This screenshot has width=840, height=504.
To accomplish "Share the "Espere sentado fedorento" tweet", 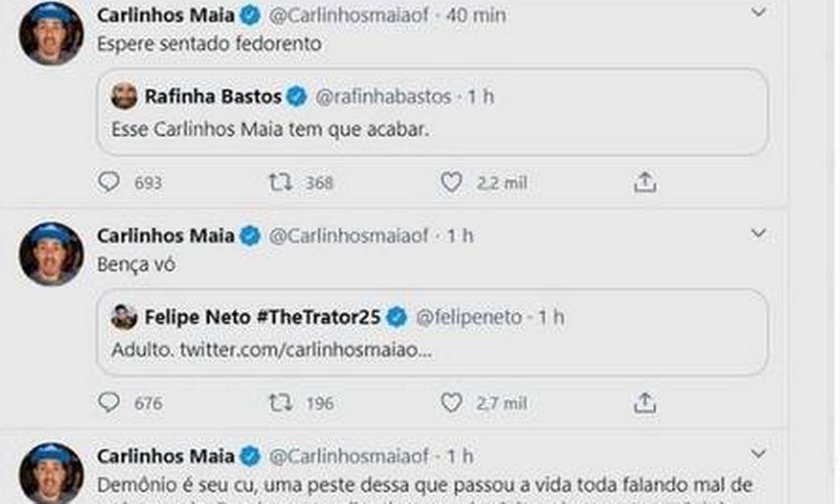I will (x=644, y=182).
